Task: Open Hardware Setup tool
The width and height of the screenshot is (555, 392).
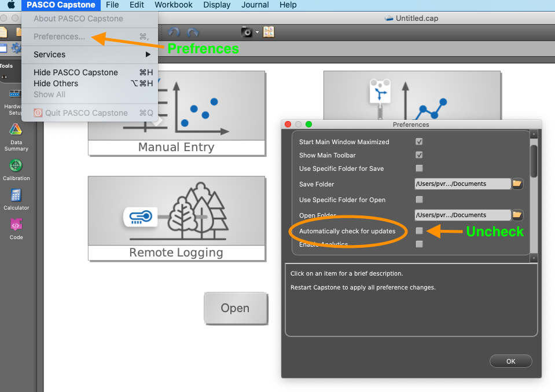Action: click(14, 102)
